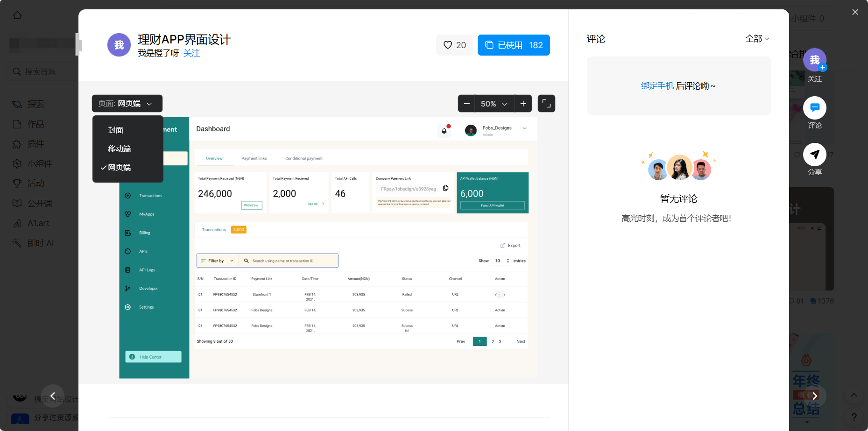Open the 50% zoom level dropdown

coord(494,104)
